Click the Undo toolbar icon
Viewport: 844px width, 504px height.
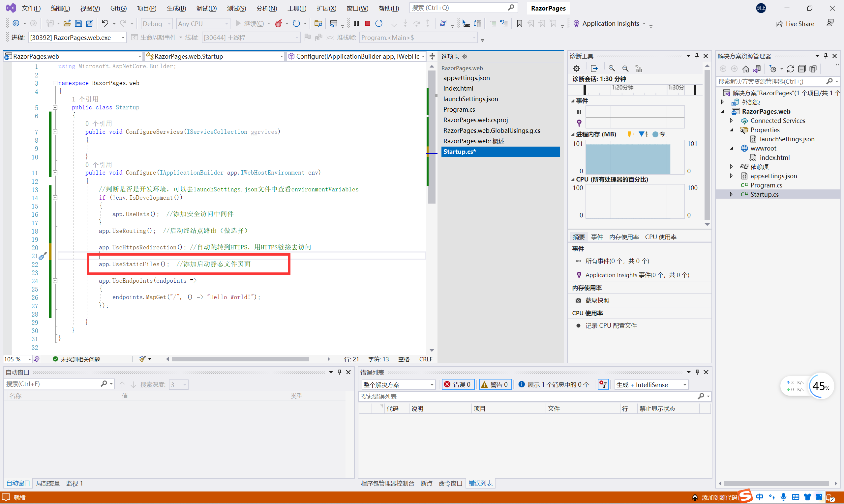[105, 23]
